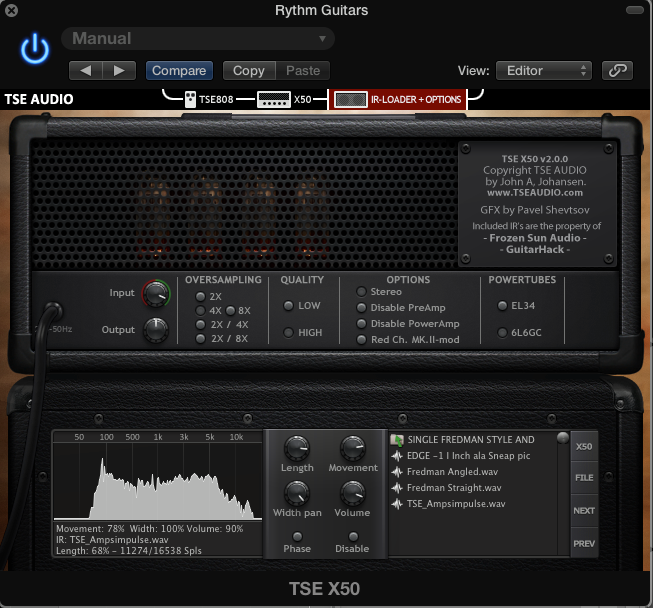The width and height of the screenshot is (653, 608).
Task: Click waveform icon beside Fredman Angled.wav
Action: click(397, 472)
